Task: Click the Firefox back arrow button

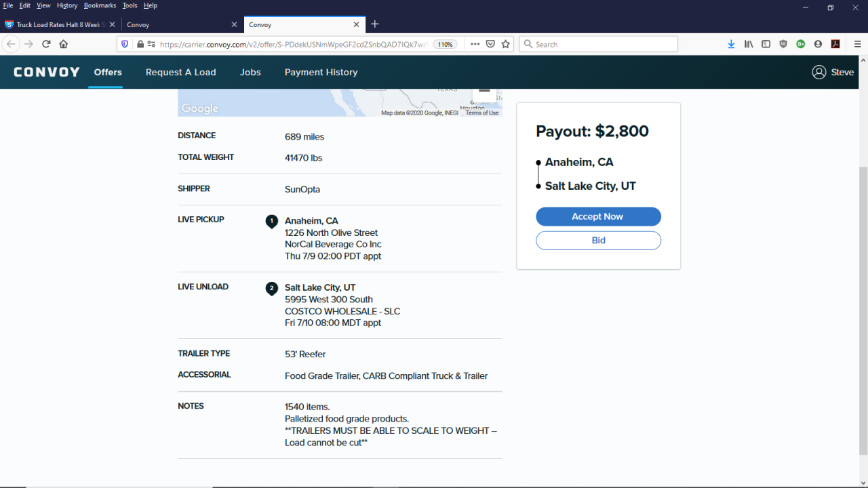Action: [x=11, y=44]
